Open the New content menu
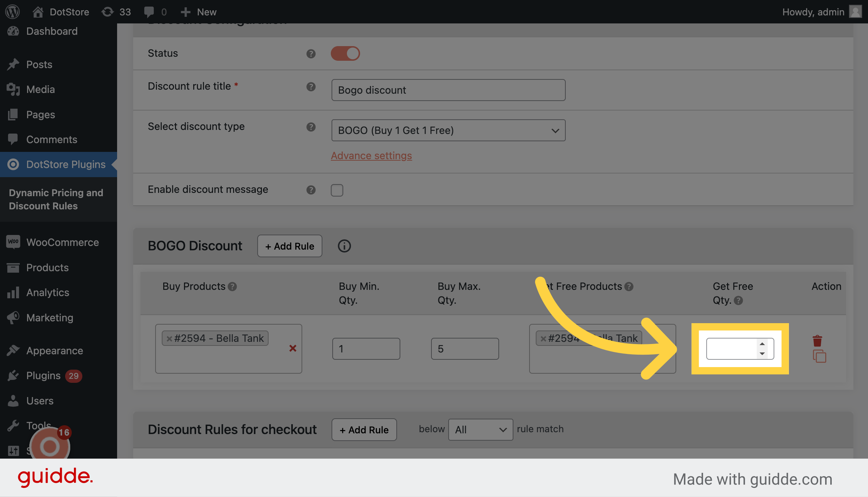Image resolution: width=868 pixels, height=497 pixels. (198, 12)
